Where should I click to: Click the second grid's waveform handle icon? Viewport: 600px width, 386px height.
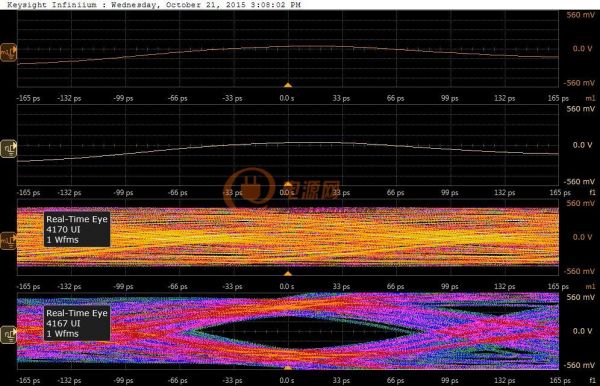click(x=8, y=149)
